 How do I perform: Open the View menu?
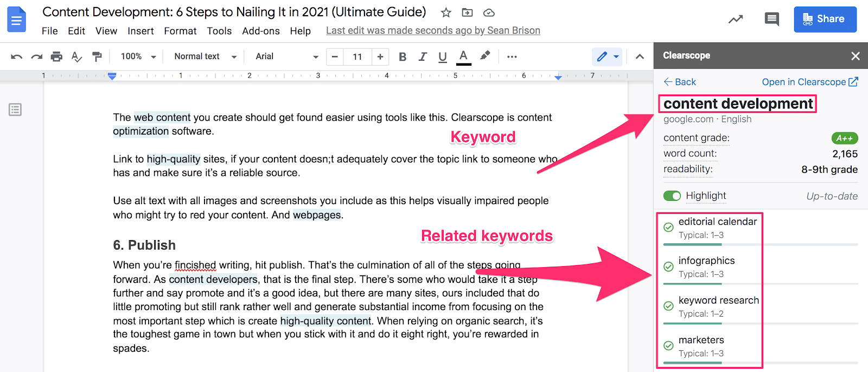(106, 31)
